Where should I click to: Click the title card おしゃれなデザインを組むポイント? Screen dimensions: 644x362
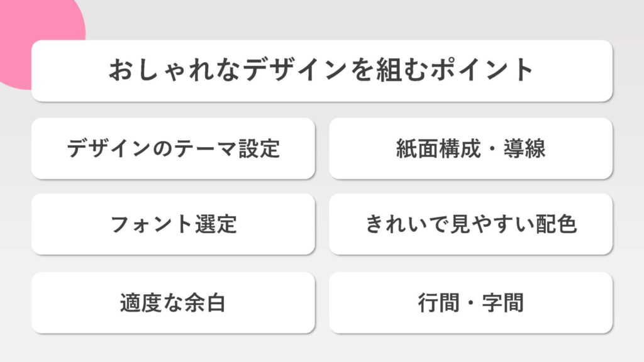coord(322,70)
